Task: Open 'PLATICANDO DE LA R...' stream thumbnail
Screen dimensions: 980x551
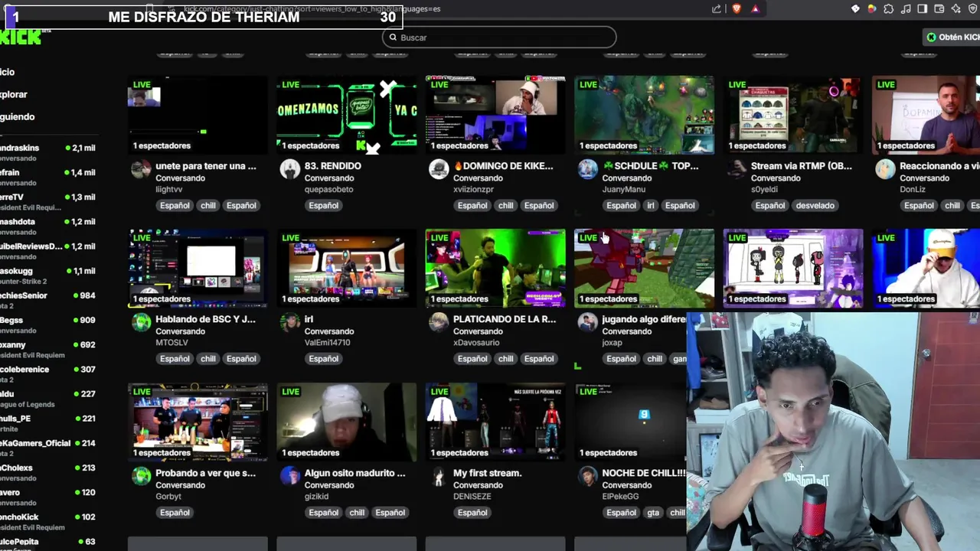Action: pos(495,269)
